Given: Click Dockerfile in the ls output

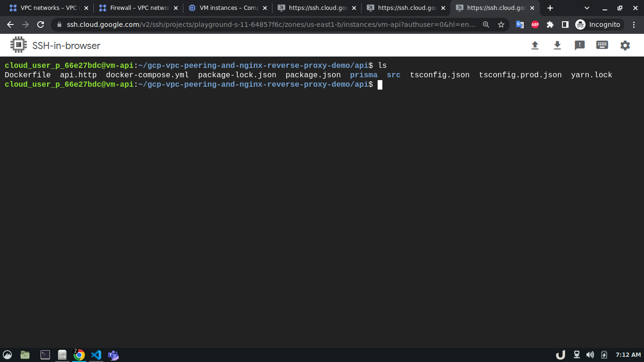Looking at the screenshot, I should pos(27,75).
